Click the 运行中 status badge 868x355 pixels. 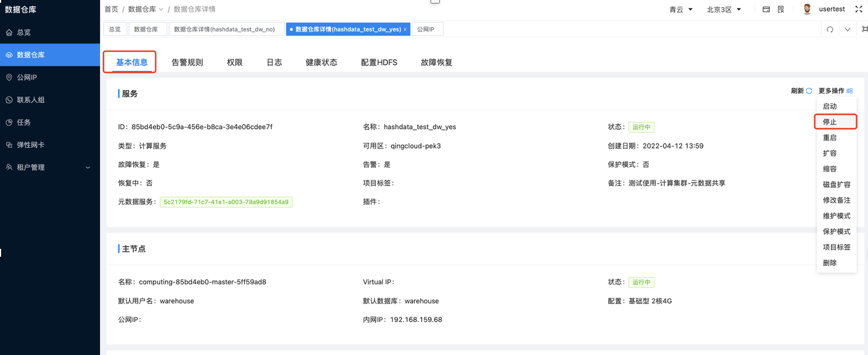click(641, 127)
